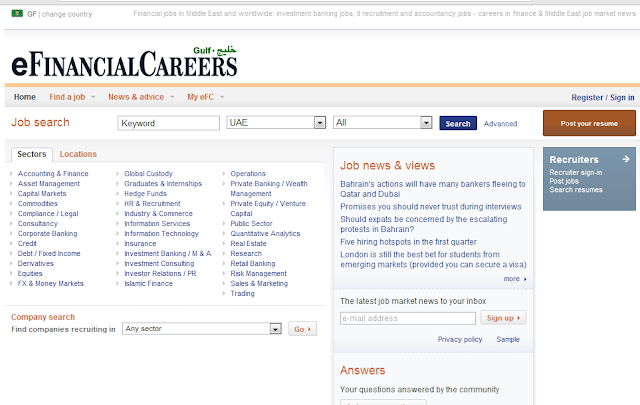This screenshot has width=640, height=405.
Task: Open Find a job menu
Action: [67, 97]
